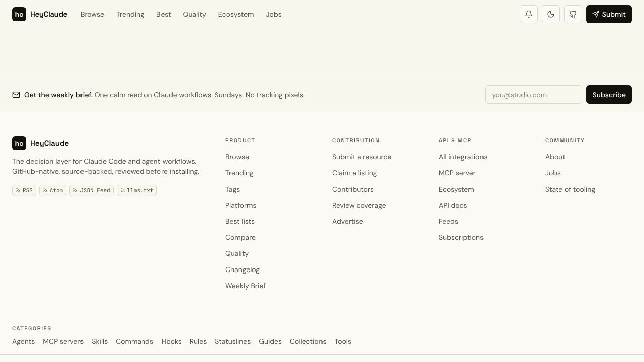Open Jobs in top navigation
The height and width of the screenshot is (362, 644).
[x=274, y=14]
